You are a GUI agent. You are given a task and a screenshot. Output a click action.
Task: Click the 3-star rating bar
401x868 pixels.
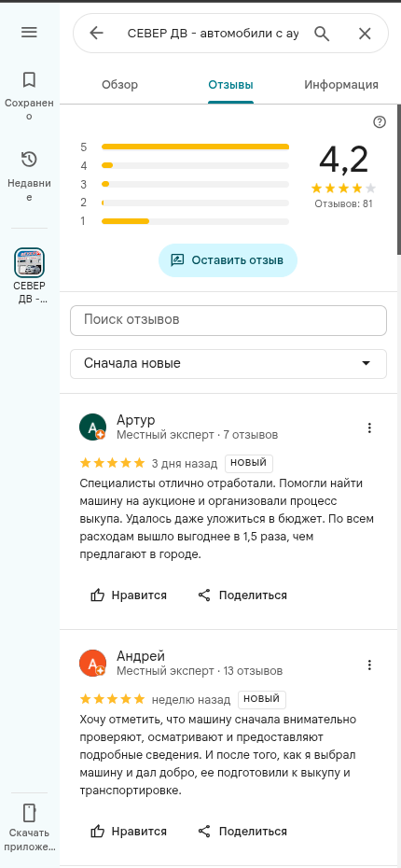coord(195,184)
